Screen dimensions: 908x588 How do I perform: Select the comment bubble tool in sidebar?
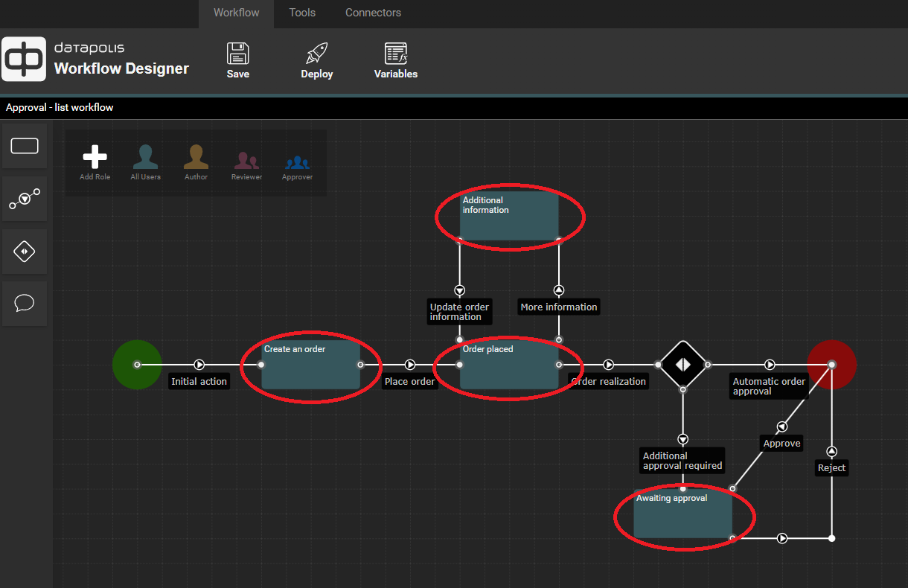(25, 304)
